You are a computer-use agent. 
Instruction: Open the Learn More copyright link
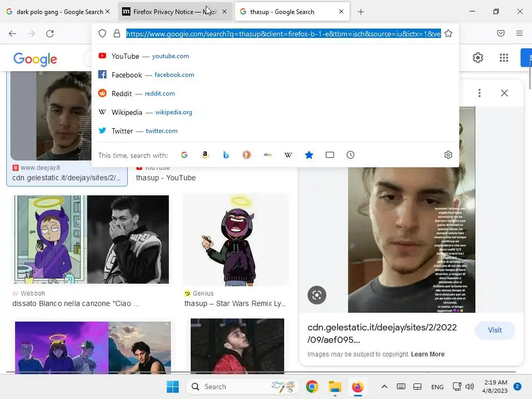(428, 354)
